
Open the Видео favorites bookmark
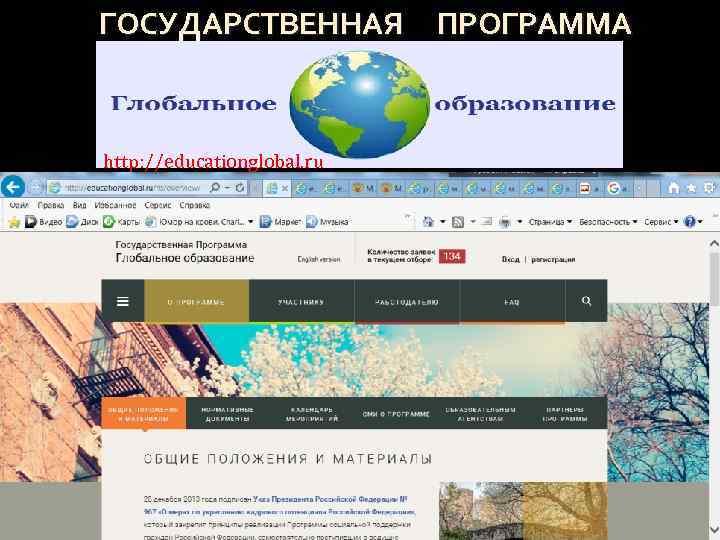44,222
